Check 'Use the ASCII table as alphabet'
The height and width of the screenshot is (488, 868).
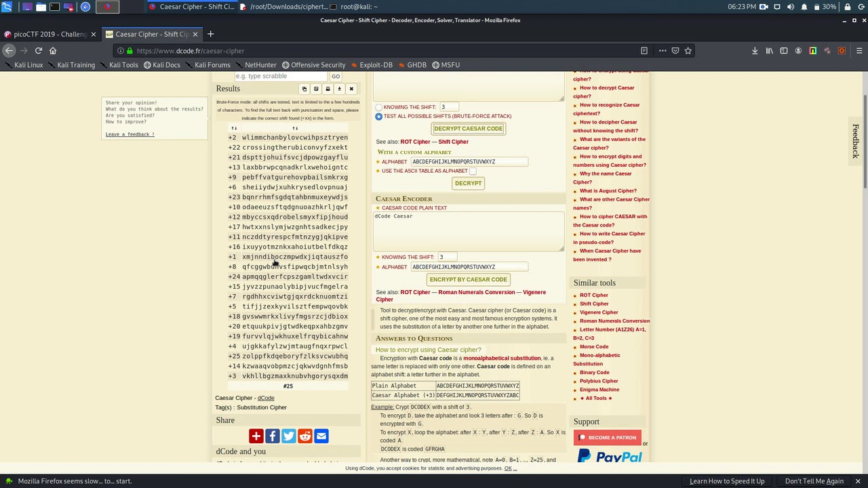[x=473, y=171]
